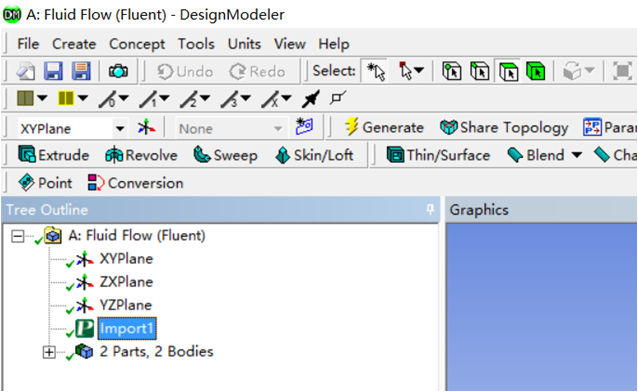Select the Revolve tool

tap(141, 155)
